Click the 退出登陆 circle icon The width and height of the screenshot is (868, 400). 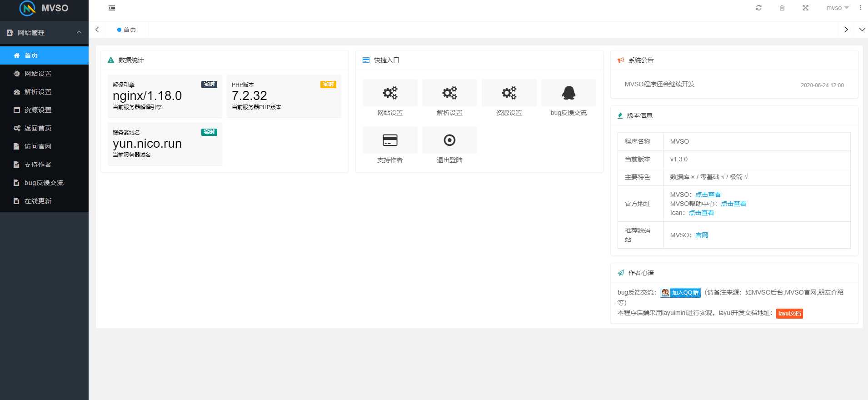tap(449, 140)
